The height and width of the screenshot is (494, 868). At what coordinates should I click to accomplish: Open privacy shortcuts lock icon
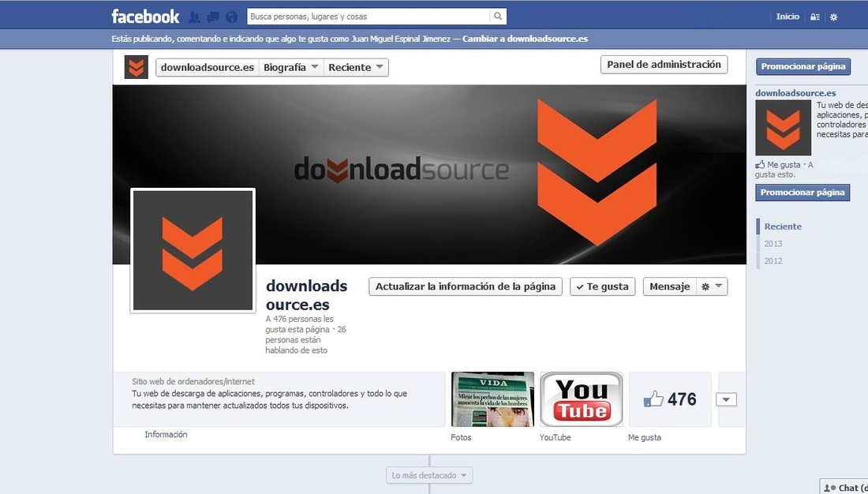pos(815,17)
